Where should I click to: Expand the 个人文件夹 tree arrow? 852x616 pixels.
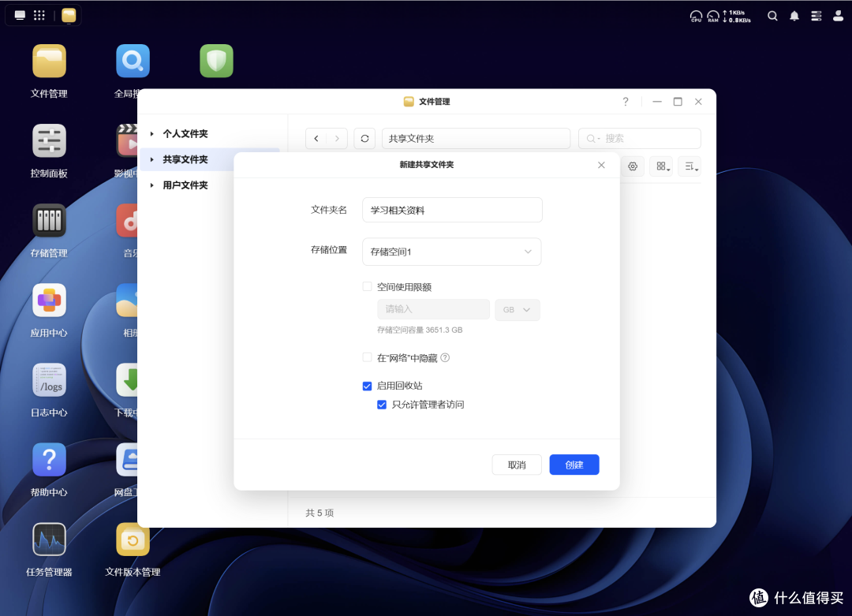[152, 133]
